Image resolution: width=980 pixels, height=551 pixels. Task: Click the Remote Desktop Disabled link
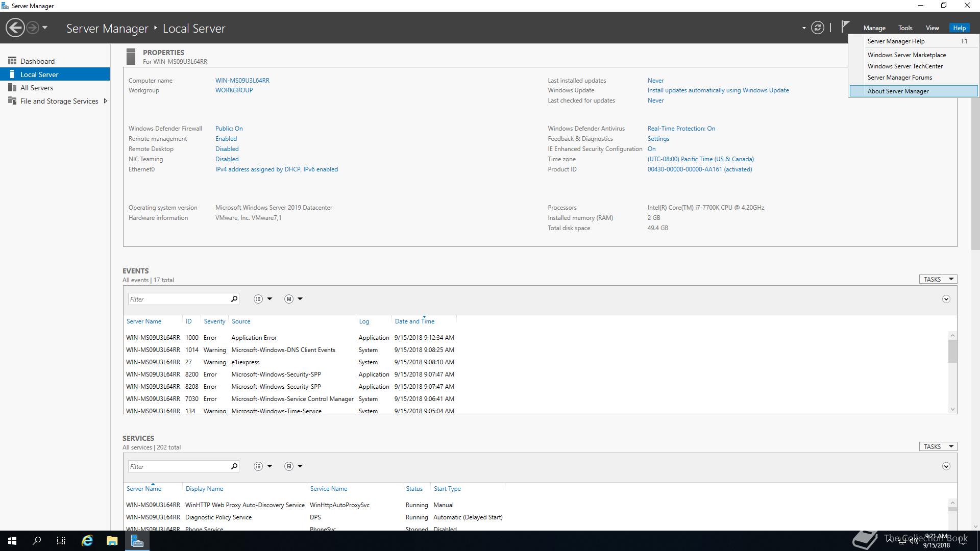pos(227,149)
